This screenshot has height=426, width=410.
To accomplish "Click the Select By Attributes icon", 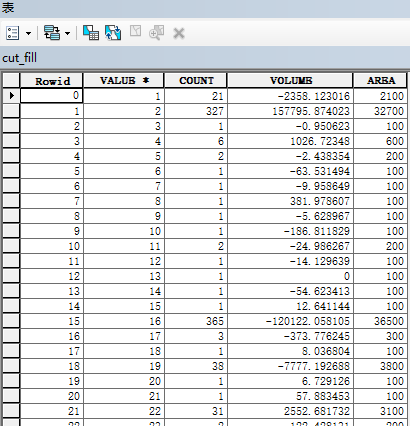I will click(x=91, y=33).
